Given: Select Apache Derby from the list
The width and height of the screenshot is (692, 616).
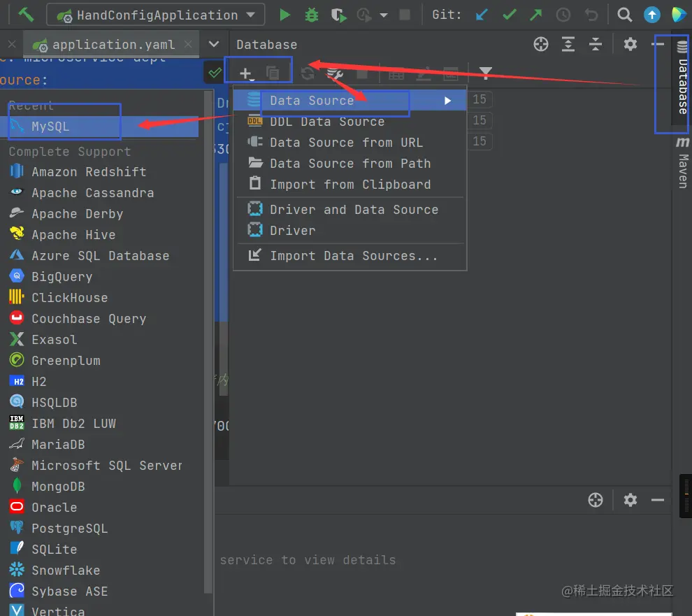Looking at the screenshot, I should click(99, 213).
